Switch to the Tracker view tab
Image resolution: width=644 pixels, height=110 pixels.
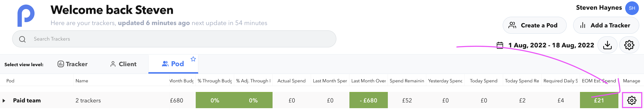72,64
